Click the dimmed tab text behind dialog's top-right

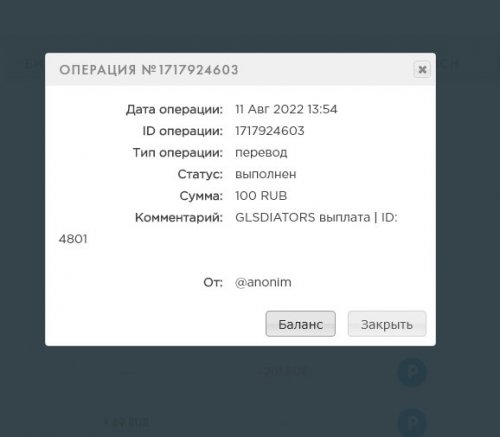click(448, 64)
